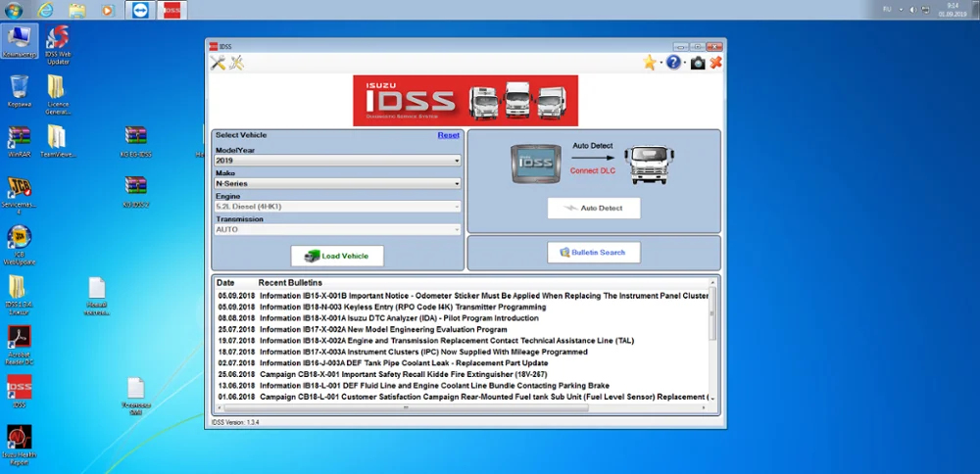Open dropdown arrow next to help icon
The width and height of the screenshot is (980, 474).
click(x=684, y=63)
